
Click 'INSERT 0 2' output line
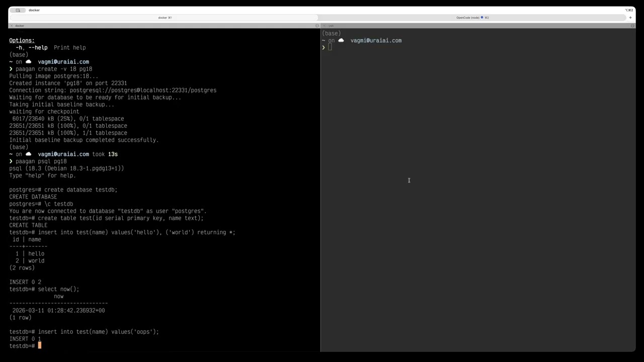[x=25, y=282]
